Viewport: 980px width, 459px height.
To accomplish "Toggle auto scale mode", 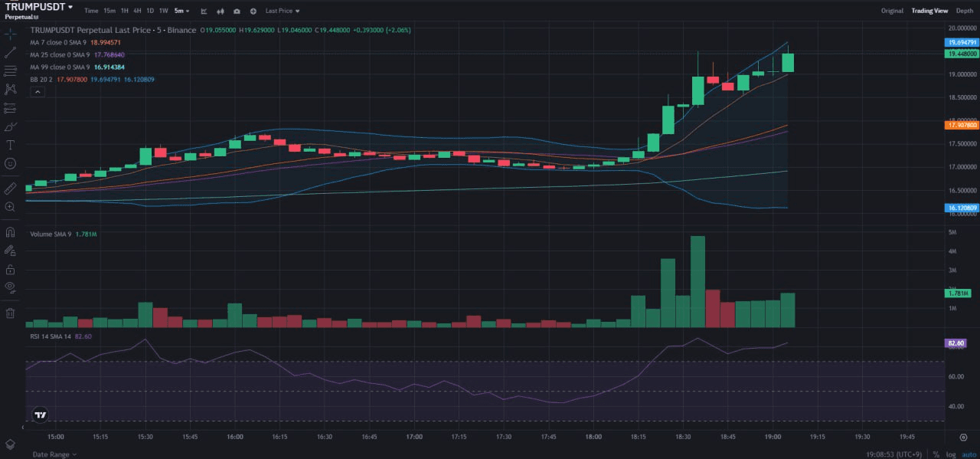I will click(968, 454).
